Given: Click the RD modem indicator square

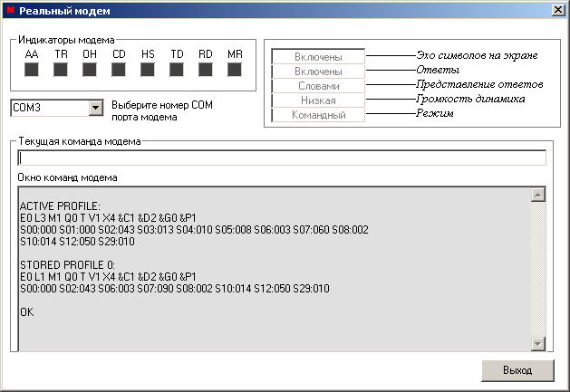Looking at the screenshot, I should click(206, 70).
